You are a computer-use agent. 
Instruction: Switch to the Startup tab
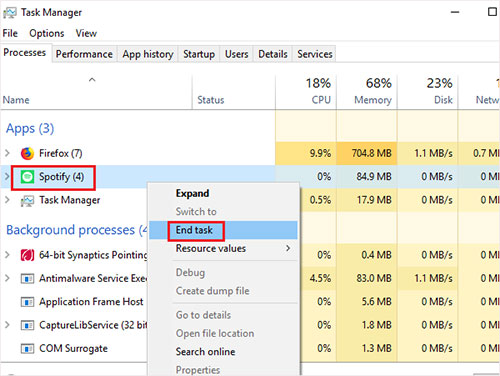click(199, 54)
